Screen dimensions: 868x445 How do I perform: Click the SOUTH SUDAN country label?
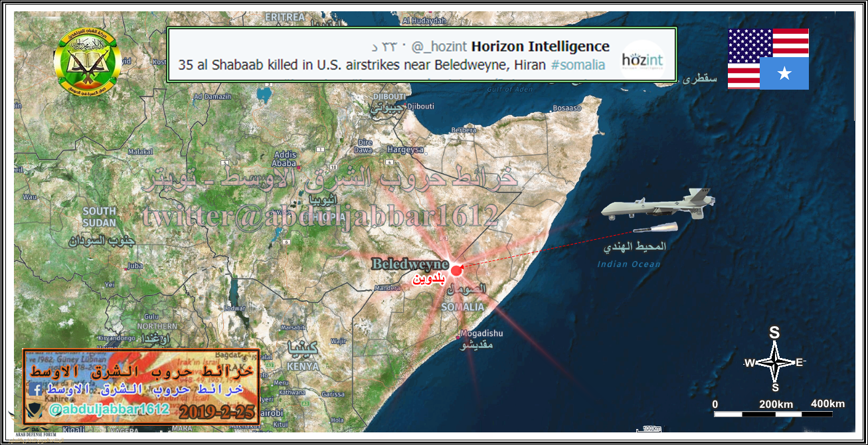(x=99, y=217)
